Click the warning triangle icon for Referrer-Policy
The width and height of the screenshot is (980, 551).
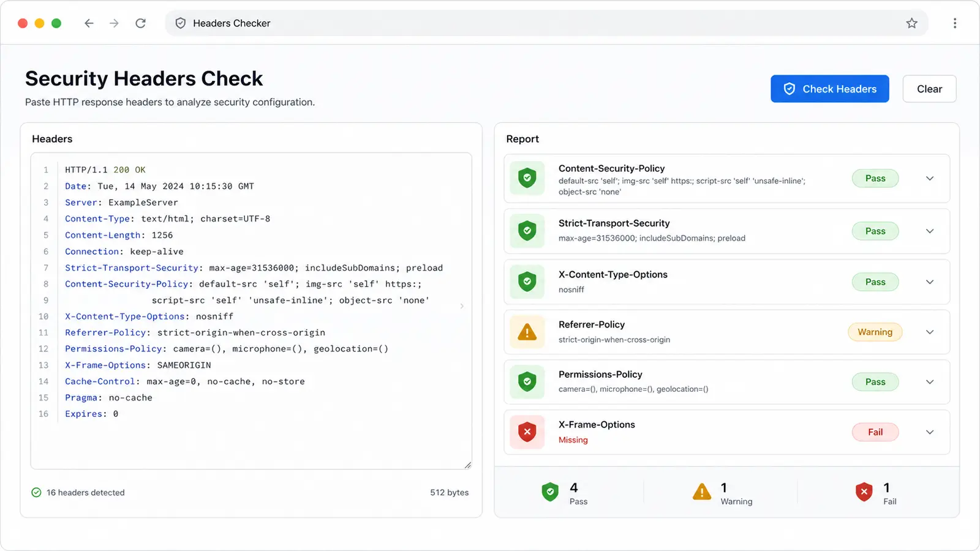pyautogui.click(x=527, y=332)
